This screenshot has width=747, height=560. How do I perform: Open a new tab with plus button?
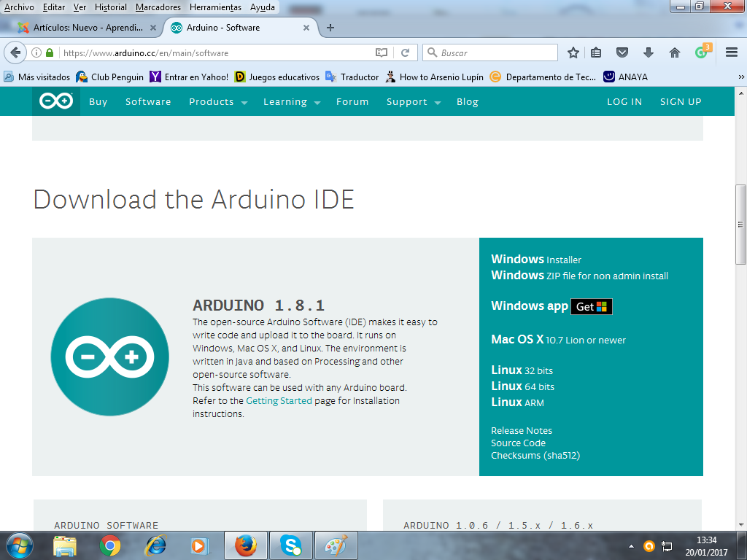point(330,28)
